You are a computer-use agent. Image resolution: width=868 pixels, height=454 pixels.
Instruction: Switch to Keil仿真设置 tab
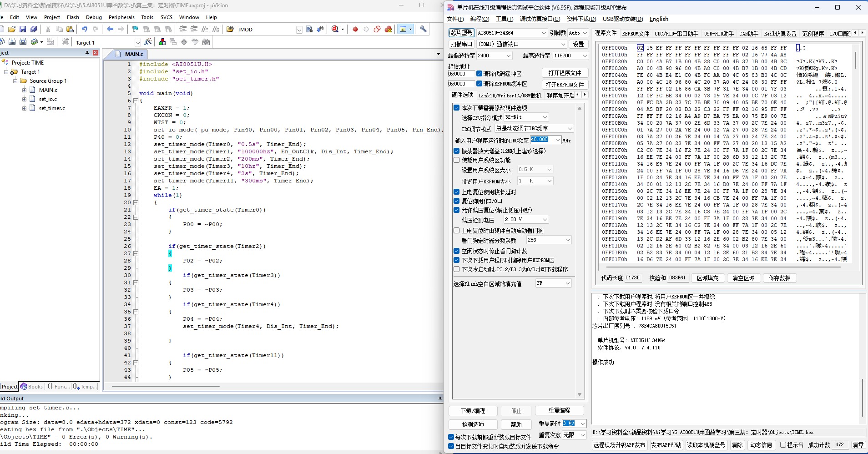780,34
